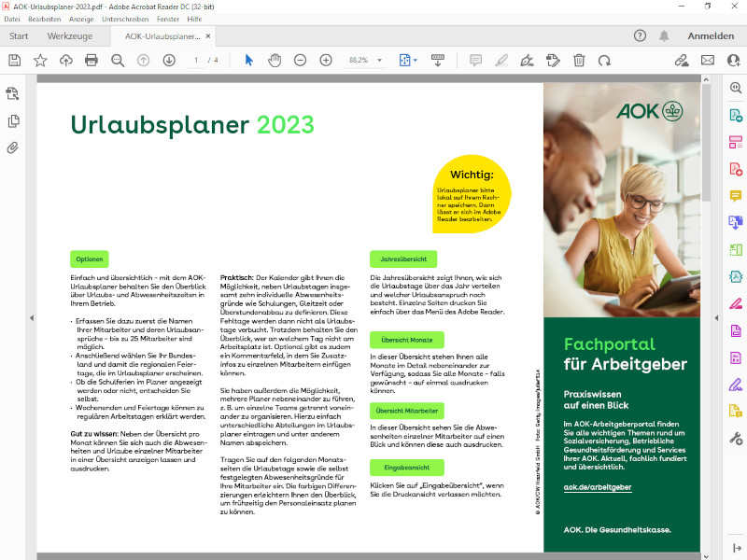Share a link to the file

coord(682,61)
